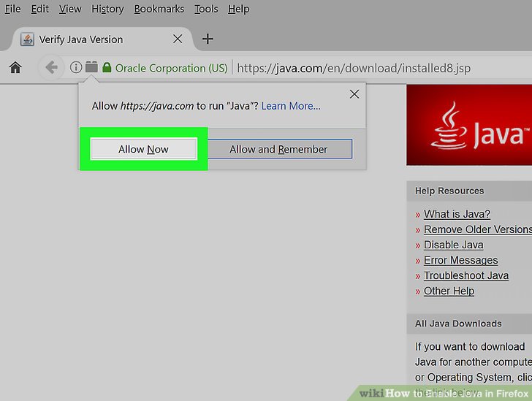Click the java.com URL address field
Screen dimensions: 532x401
pos(354,68)
